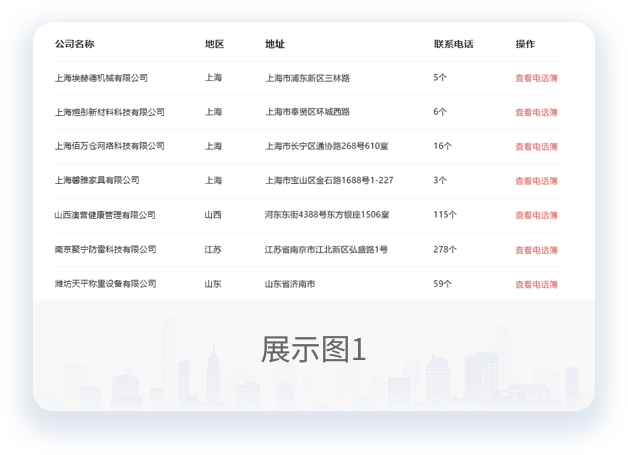Click 查看电话簿 in the 上海馨雅家具有限公司 row

(536, 181)
